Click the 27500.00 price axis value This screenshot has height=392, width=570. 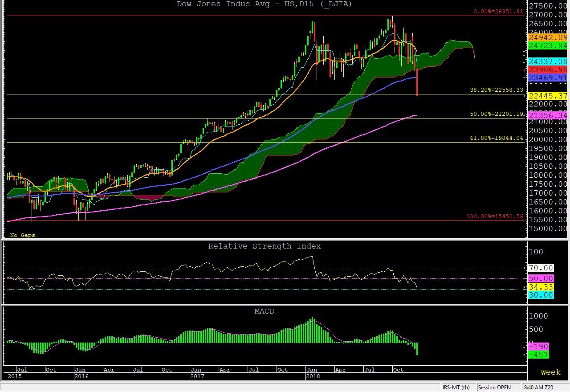pyautogui.click(x=547, y=6)
